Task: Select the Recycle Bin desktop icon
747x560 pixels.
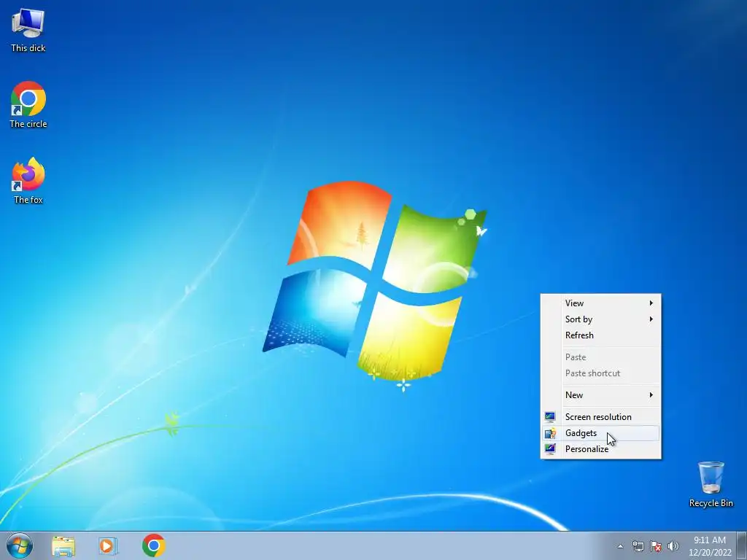Action: (x=711, y=484)
